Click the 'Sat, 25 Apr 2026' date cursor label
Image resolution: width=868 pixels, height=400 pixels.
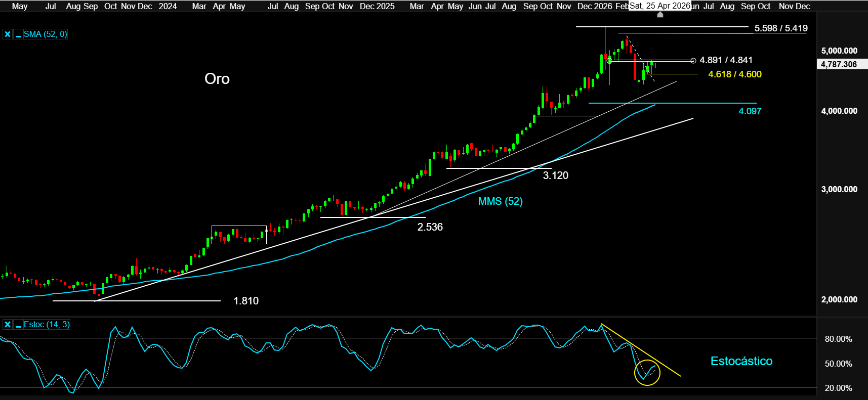(x=660, y=6)
